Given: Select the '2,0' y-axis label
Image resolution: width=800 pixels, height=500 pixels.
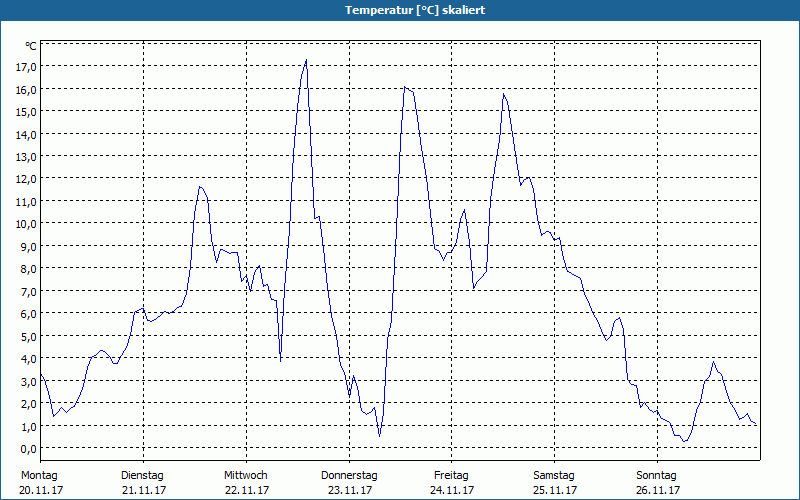Looking at the screenshot, I should [x=28, y=404].
